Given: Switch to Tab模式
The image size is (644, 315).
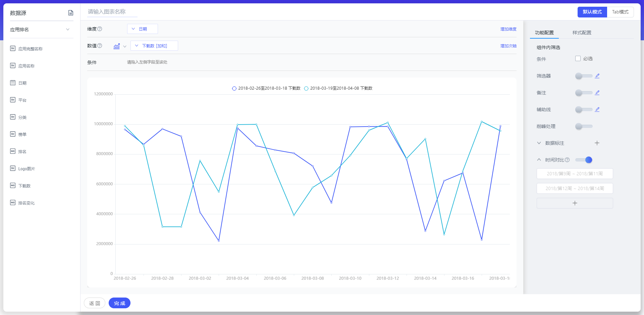Looking at the screenshot, I should [x=620, y=12].
